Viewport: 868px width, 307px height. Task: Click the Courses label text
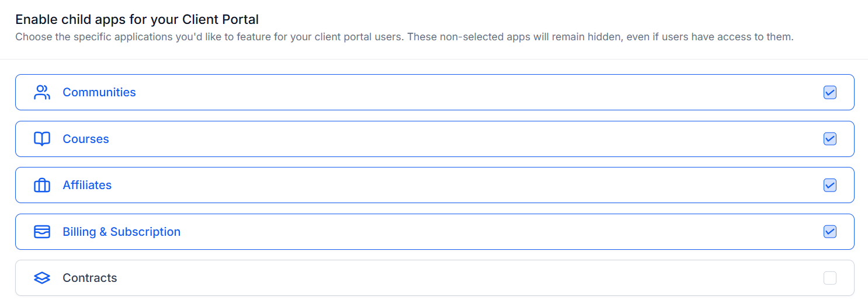86,139
